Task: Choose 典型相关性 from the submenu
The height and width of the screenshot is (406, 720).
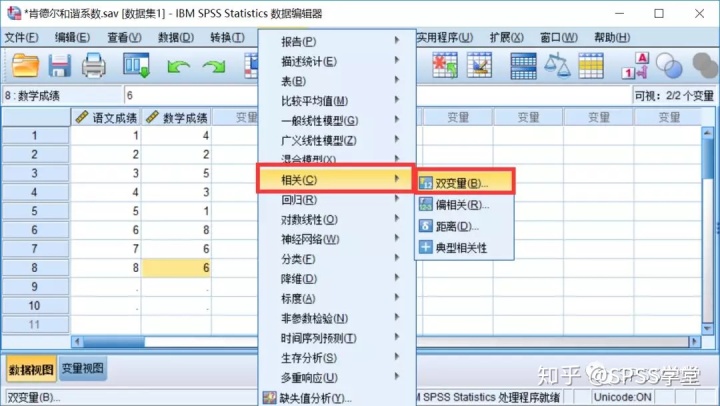Action: pyautogui.click(x=464, y=247)
